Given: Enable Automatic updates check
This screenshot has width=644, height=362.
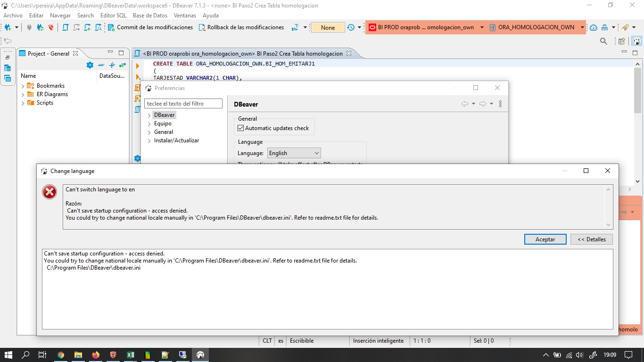Looking at the screenshot, I should tap(240, 128).
